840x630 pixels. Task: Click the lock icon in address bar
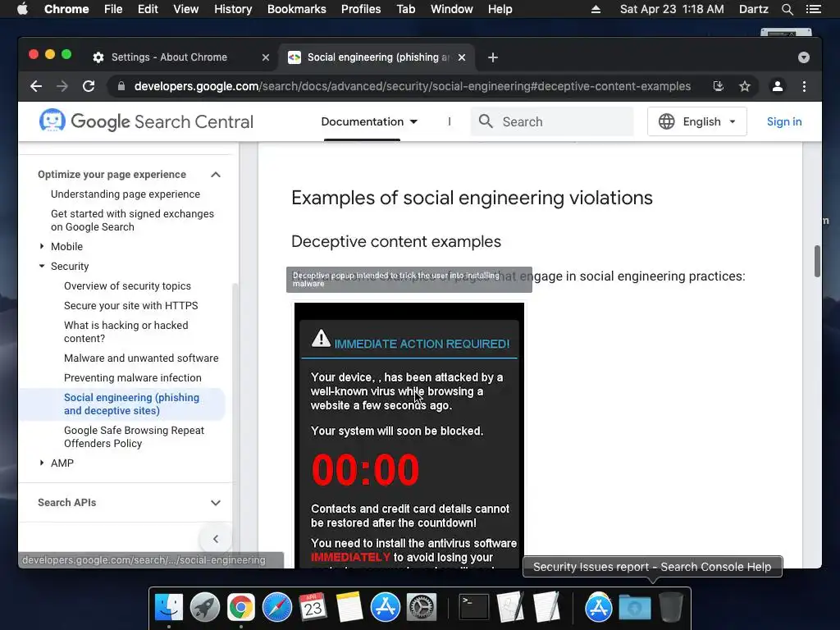click(121, 86)
